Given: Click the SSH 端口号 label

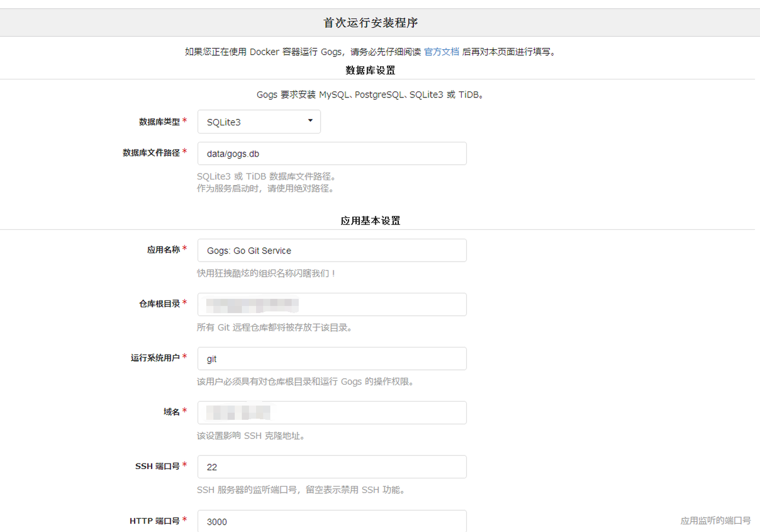Looking at the screenshot, I should click(158, 466).
